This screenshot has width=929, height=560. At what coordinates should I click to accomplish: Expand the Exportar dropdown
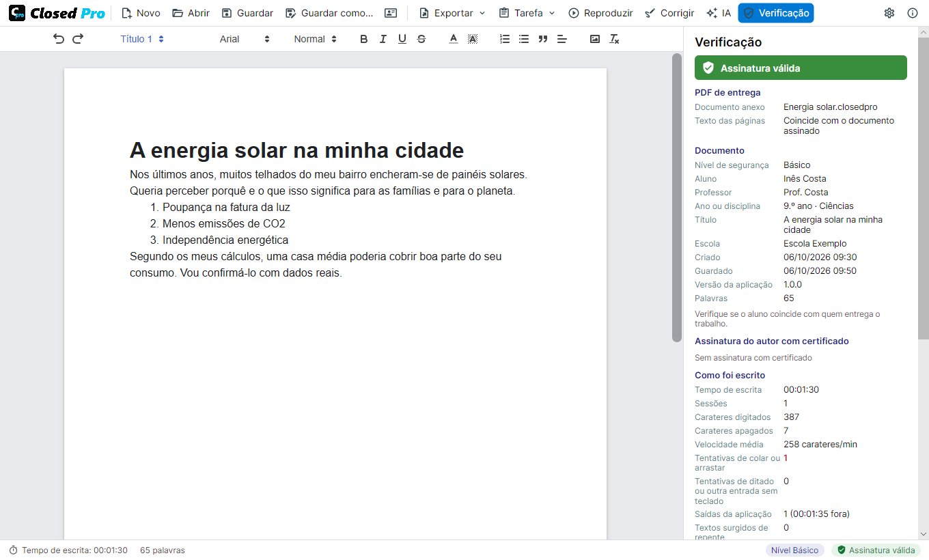452,13
